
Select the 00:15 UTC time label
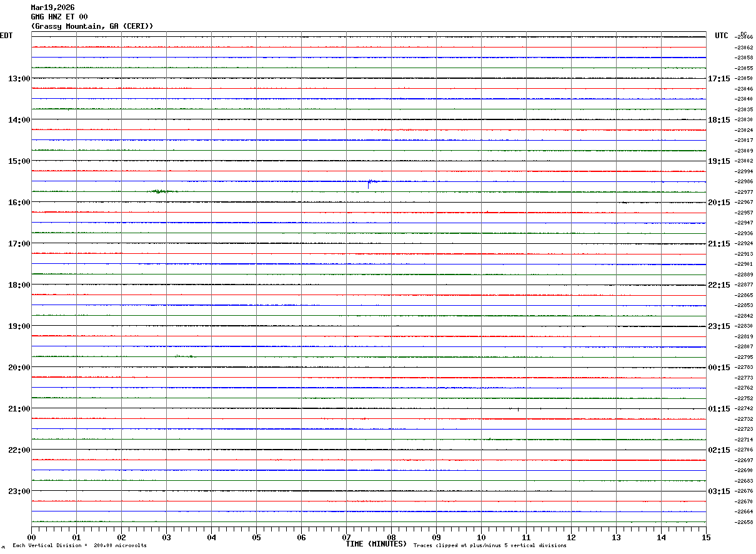tap(719, 368)
